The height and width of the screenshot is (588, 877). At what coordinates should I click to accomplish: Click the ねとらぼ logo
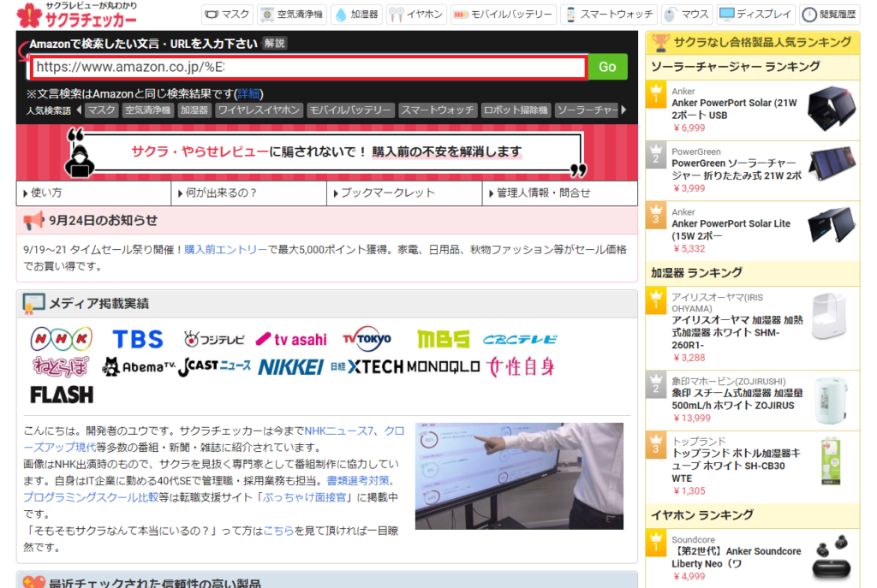(x=61, y=366)
